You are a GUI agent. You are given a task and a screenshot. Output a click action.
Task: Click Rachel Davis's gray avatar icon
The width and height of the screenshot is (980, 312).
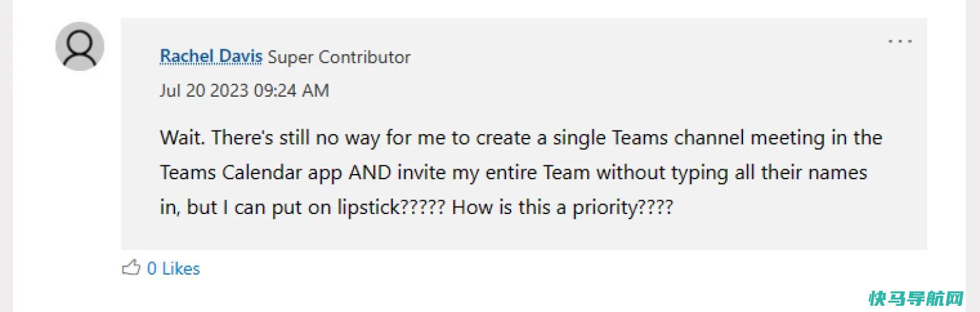80,47
